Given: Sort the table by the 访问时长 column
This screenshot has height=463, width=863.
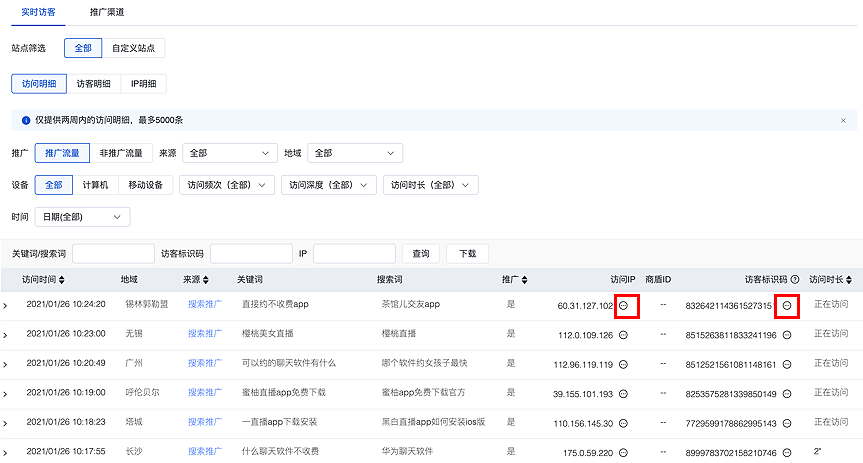Looking at the screenshot, I should click(850, 279).
